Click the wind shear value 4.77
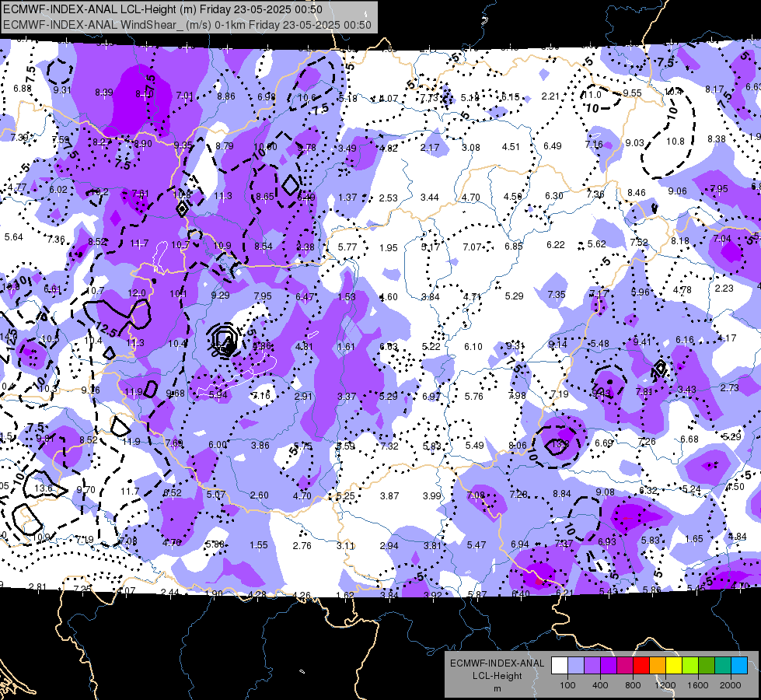The image size is (761, 700). tap(17, 187)
